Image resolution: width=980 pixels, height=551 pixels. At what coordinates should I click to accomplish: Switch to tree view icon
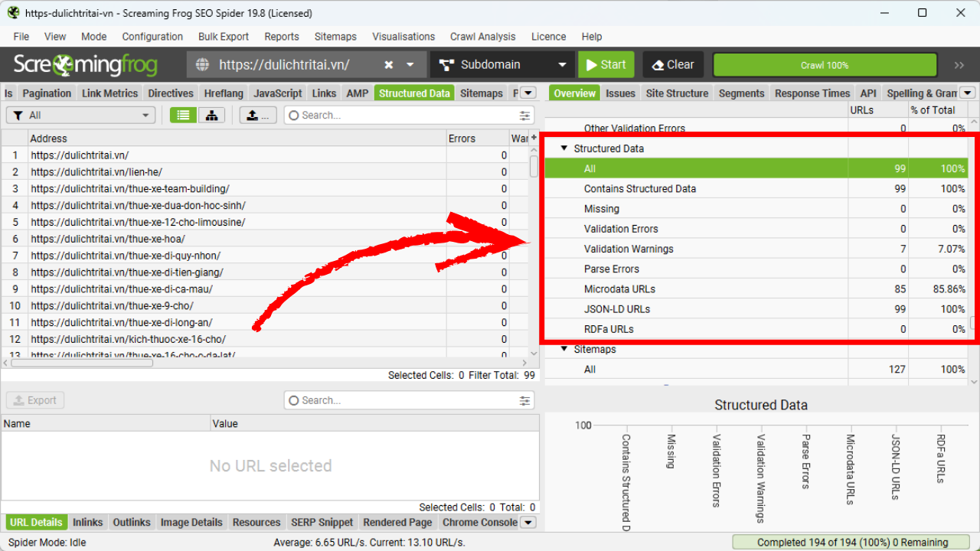point(211,115)
